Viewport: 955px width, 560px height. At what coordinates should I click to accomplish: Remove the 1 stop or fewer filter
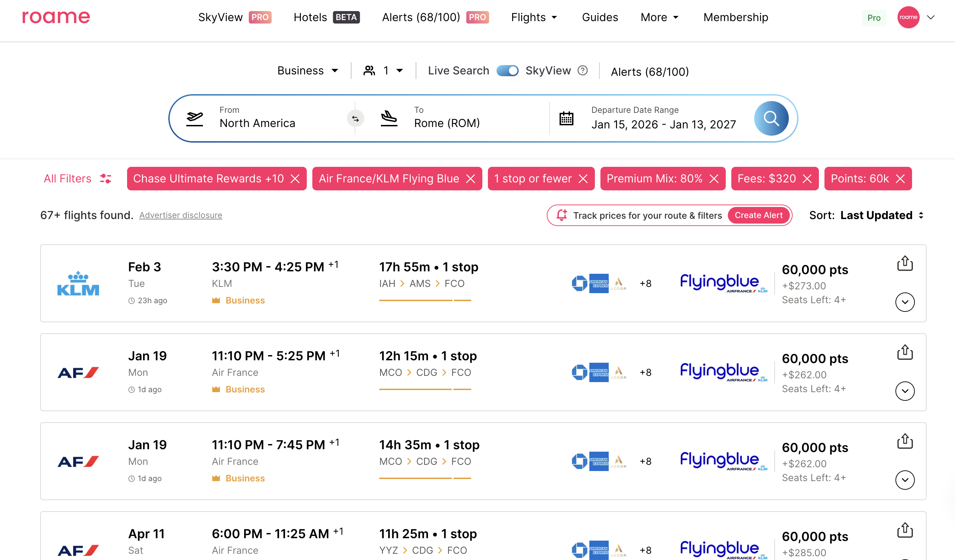[x=583, y=179]
